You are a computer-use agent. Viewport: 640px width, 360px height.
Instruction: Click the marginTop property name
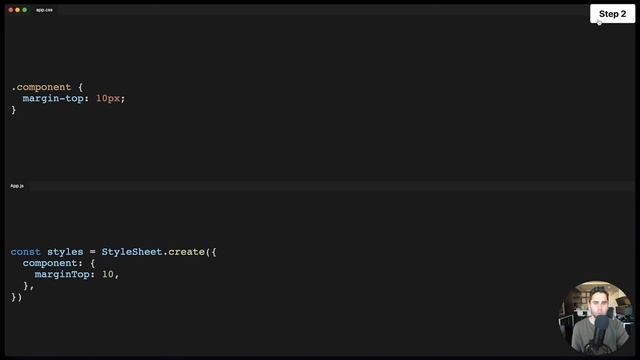(62, 275)
